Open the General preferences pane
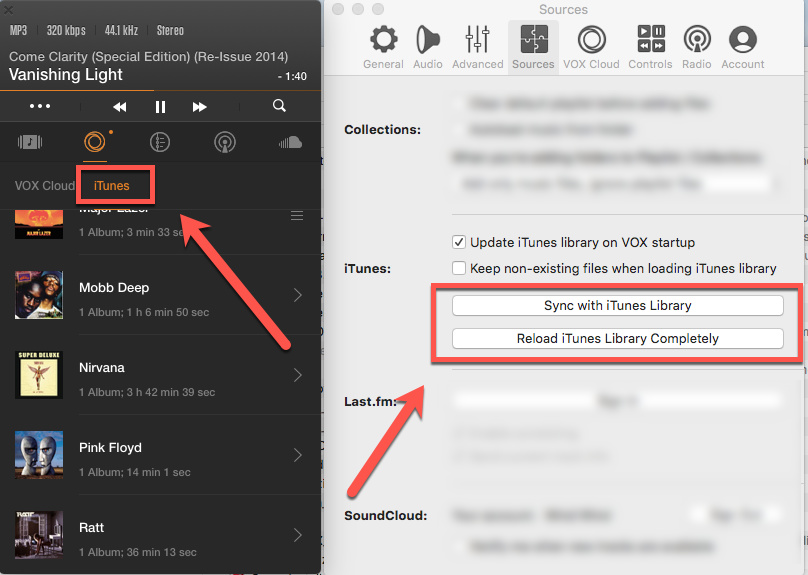This screenshot has width=808, height=575. [383, 47]
